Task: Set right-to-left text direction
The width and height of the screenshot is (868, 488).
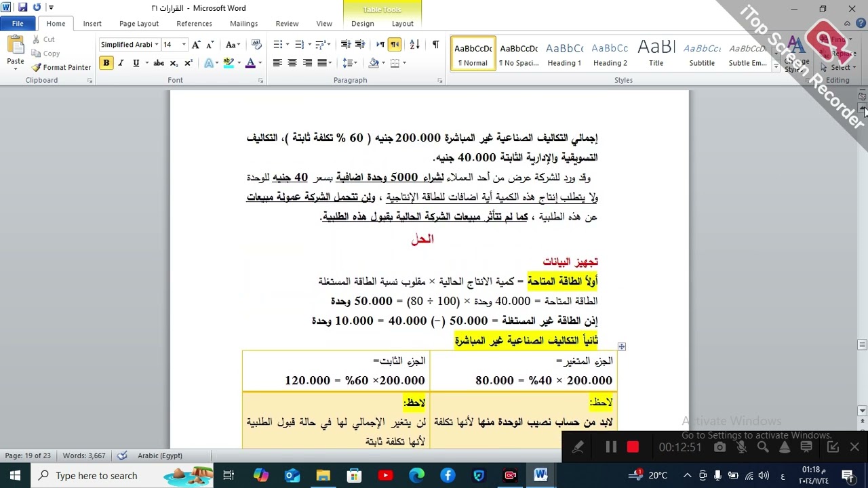Action: coord(395,45)
